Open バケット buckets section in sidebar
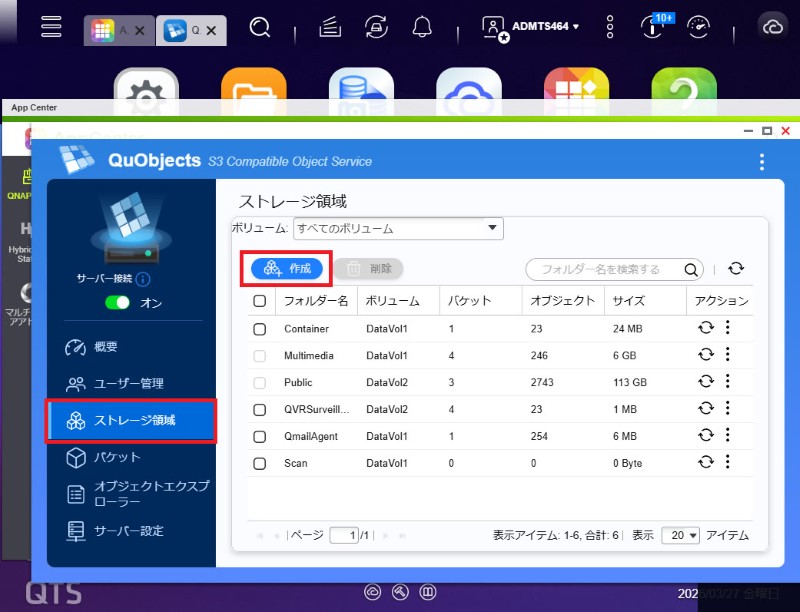 pos(116,457)
